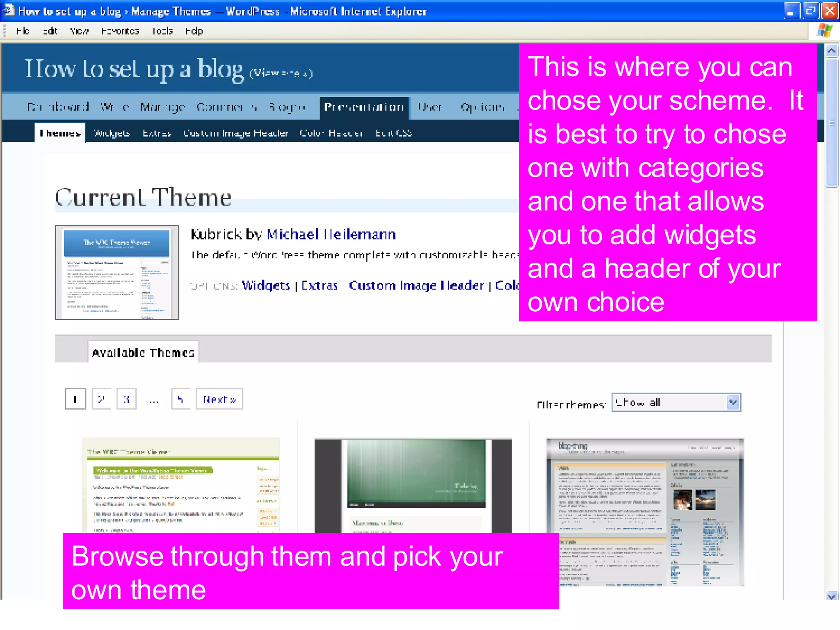
Task: Open the Write tab
Action: tap(115, 107)
